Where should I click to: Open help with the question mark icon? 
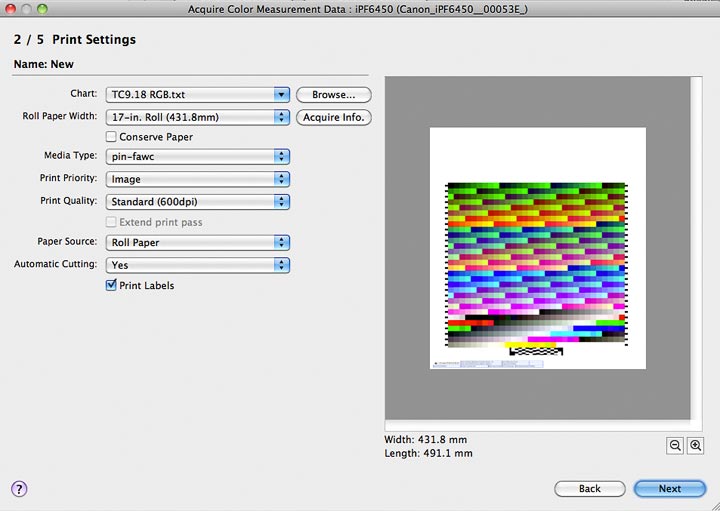click(19, 489)
